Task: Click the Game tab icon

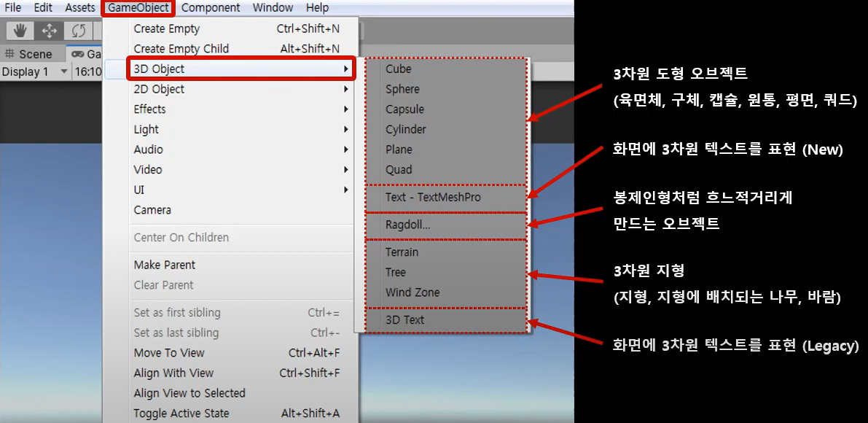Action: [78, 54]
